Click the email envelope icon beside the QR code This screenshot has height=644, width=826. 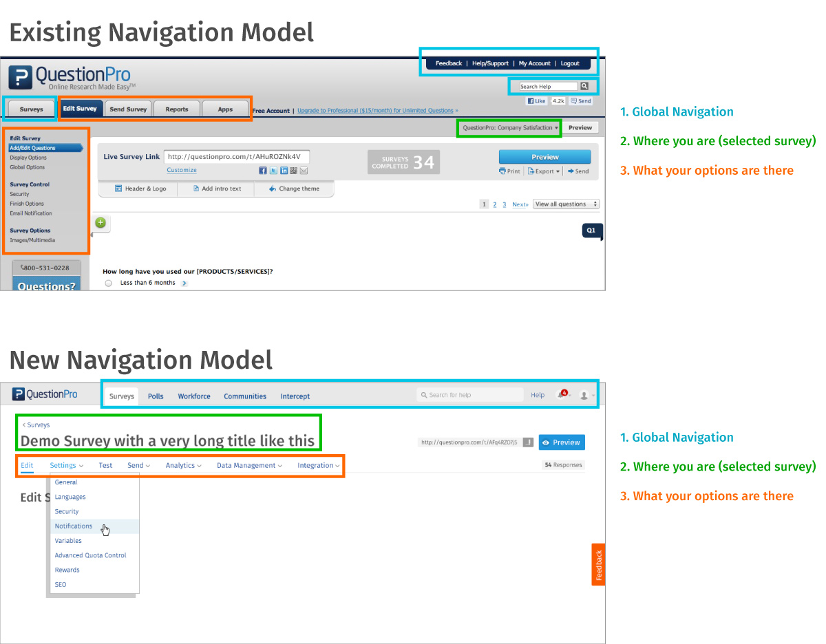point(304,171)
